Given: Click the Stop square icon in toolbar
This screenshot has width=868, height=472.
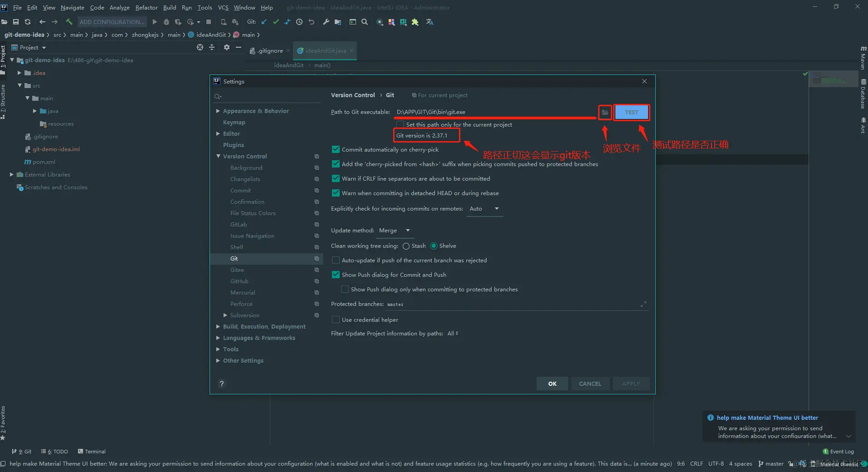Looking at the screenshot, I should [209, 22].
